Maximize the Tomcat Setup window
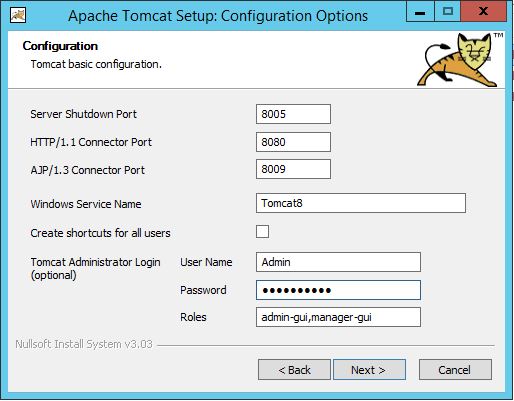This screenshot has height=401, width=514. (447, 12)
